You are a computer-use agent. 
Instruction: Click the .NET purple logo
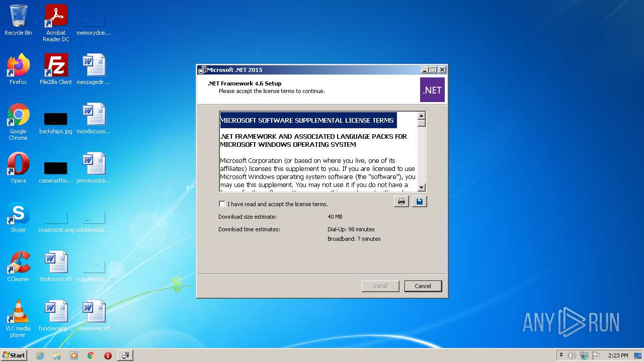pos(432,90)
